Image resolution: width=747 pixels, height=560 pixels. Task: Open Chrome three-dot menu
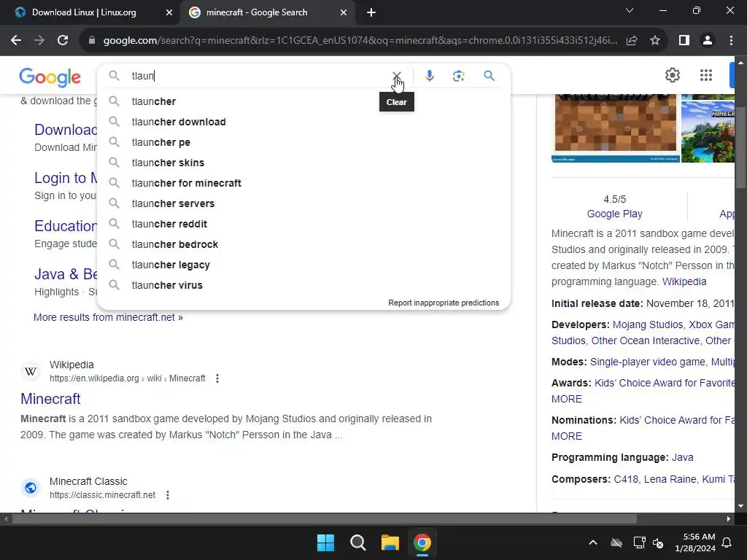pyautogui.click(x=731, y=41)
